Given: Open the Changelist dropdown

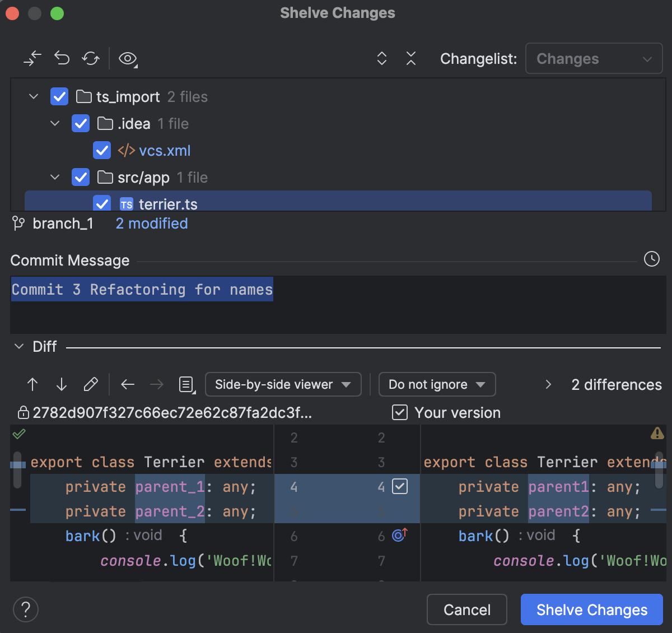Looking at the screenshot, I should (x=594, y=58).
